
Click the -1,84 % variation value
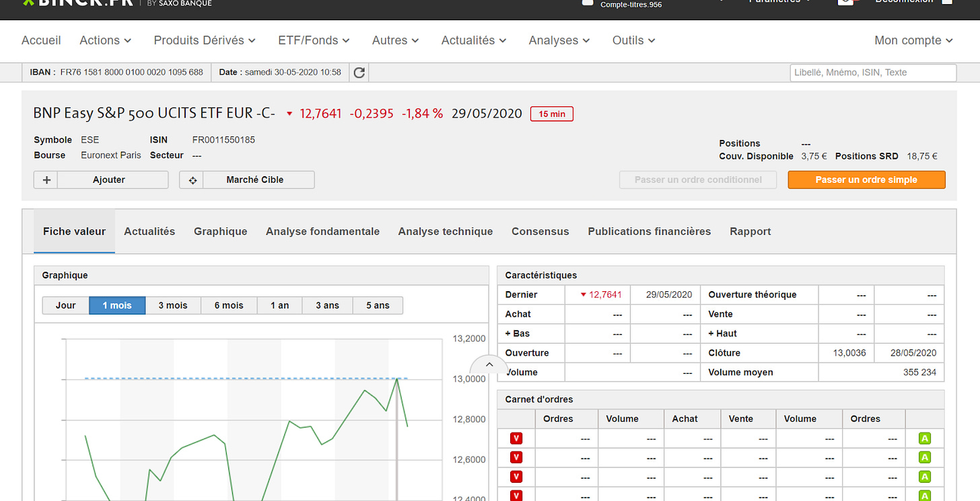tap(422, 114)
